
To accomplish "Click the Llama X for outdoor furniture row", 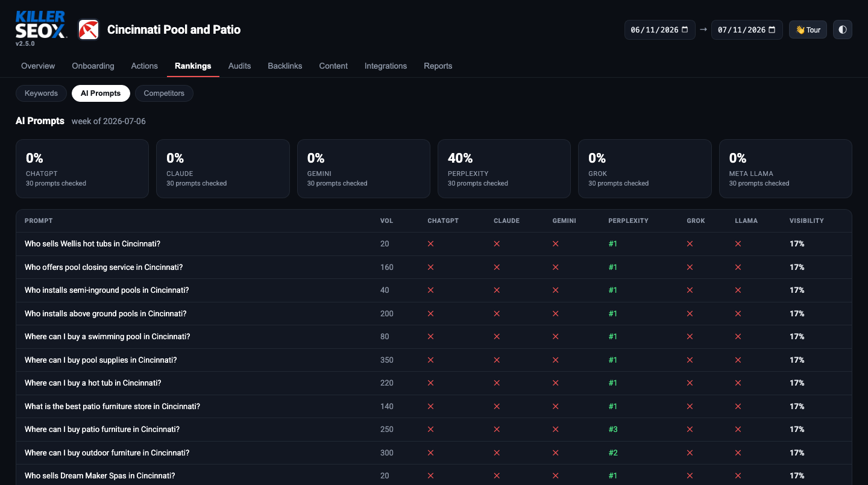I will [738, 452].
